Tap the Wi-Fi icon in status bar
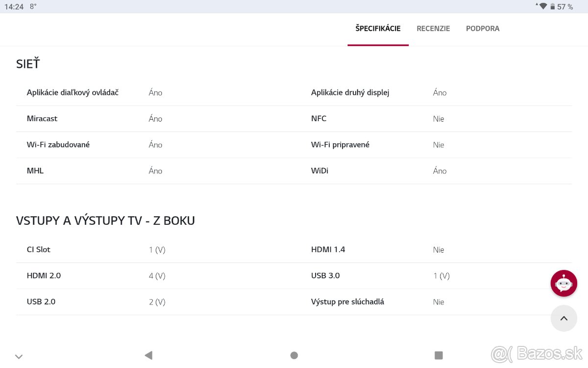Image resolution: width=588 pixels, height=368 pixels. click(x=544, y=6)
